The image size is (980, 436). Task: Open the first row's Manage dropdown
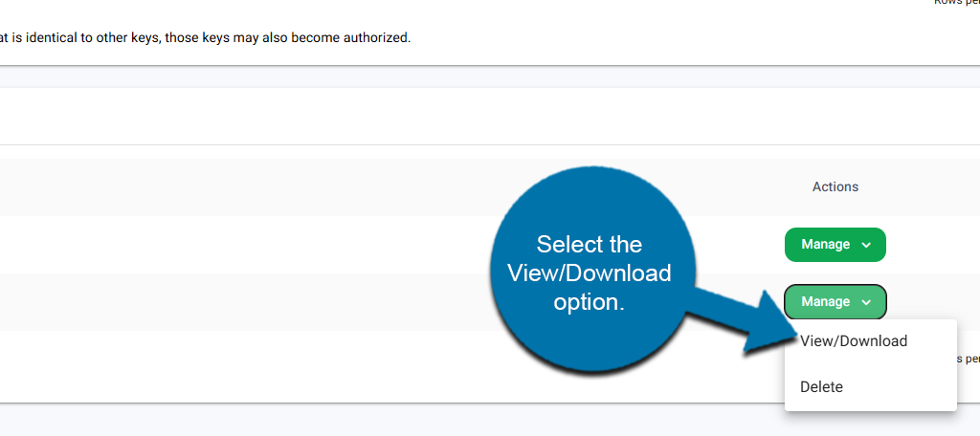[835, 245]
